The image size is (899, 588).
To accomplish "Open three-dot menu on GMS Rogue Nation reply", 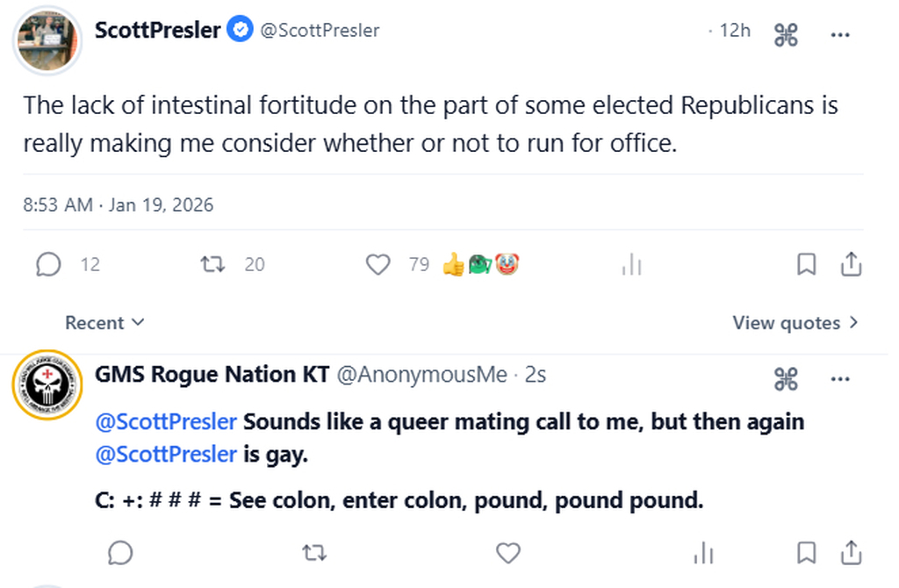I will click(x=840, y=378).
